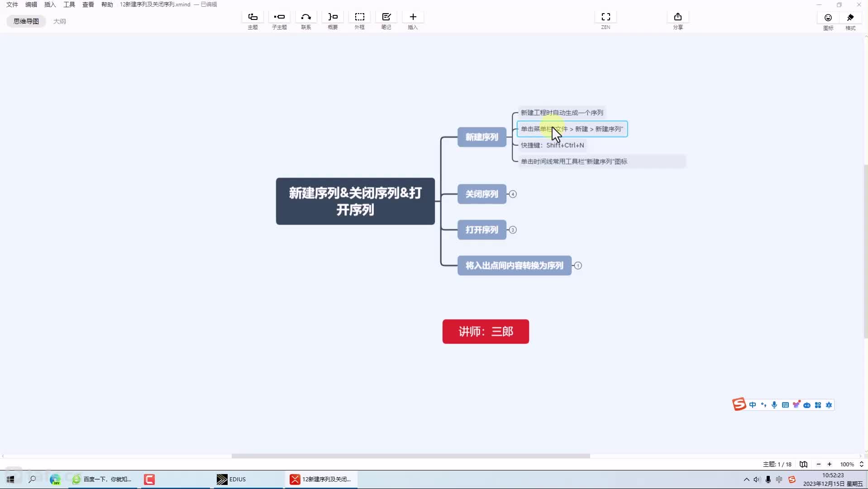Screen dimensions: 868x489
Task: Zoom out with the minus button
Action: pos(818,465)
